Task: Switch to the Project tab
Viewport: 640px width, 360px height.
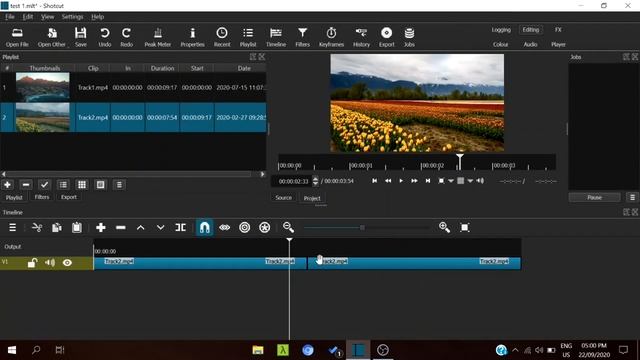Action: (x=312, y=198)
